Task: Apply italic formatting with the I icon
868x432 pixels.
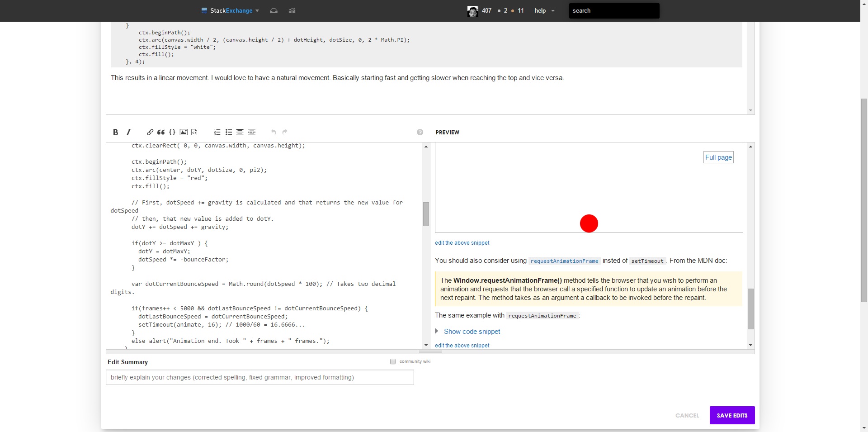Action: pyautogui.click(x=128, y=132)
